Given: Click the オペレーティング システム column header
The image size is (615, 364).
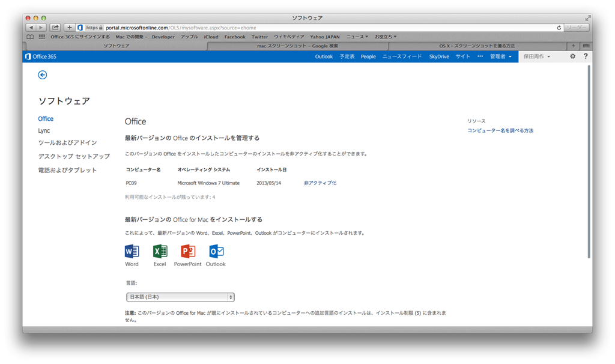Looking at the screenshot, I should pyautogui.click(x=204, y=170).
